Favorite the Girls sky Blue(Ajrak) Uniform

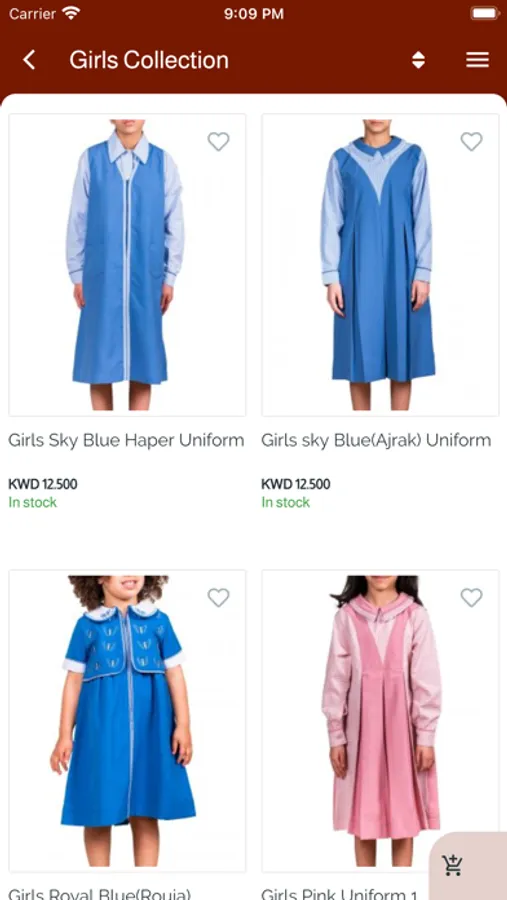pos(471,141)
